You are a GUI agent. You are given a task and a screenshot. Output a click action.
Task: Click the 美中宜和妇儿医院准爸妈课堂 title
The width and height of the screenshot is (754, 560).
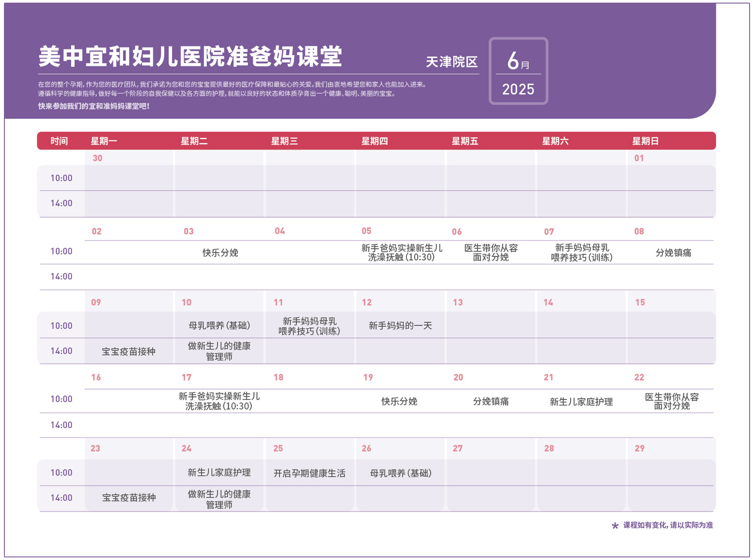[x=190, y=57]
